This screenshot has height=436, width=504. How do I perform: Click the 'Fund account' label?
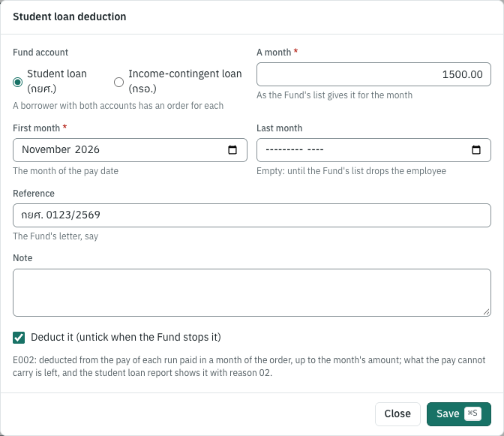[40, 53]
